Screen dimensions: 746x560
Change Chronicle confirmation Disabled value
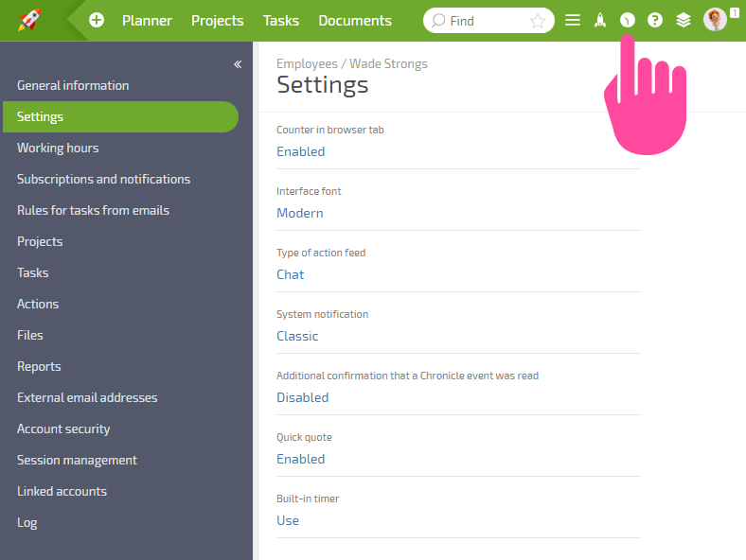[x=303, y=397]
